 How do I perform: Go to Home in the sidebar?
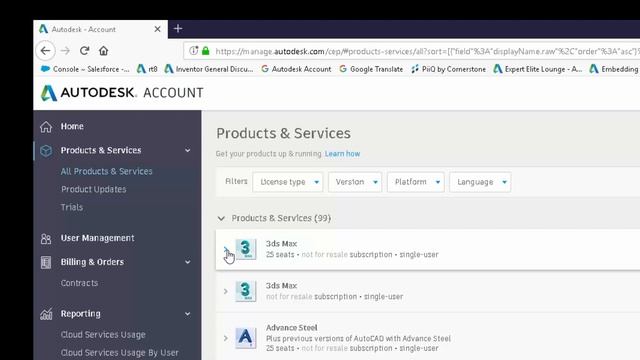[72, 127]
